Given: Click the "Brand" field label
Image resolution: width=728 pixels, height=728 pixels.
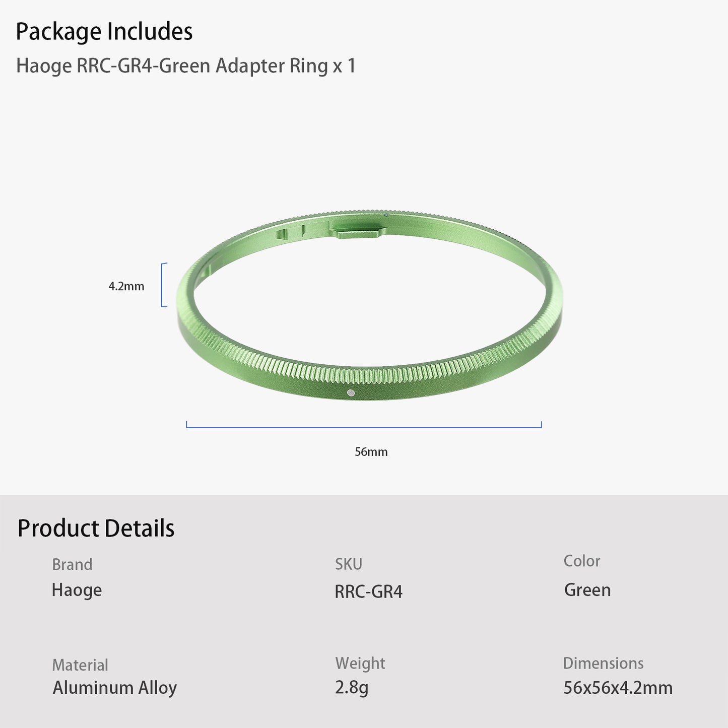Looking at the screenshot, I should point(72,564).
